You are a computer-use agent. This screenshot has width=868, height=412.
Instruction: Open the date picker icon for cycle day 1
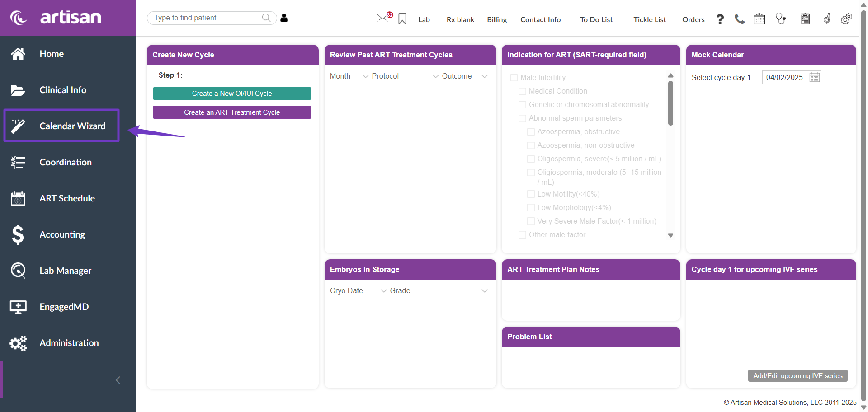tap(815, 77)
